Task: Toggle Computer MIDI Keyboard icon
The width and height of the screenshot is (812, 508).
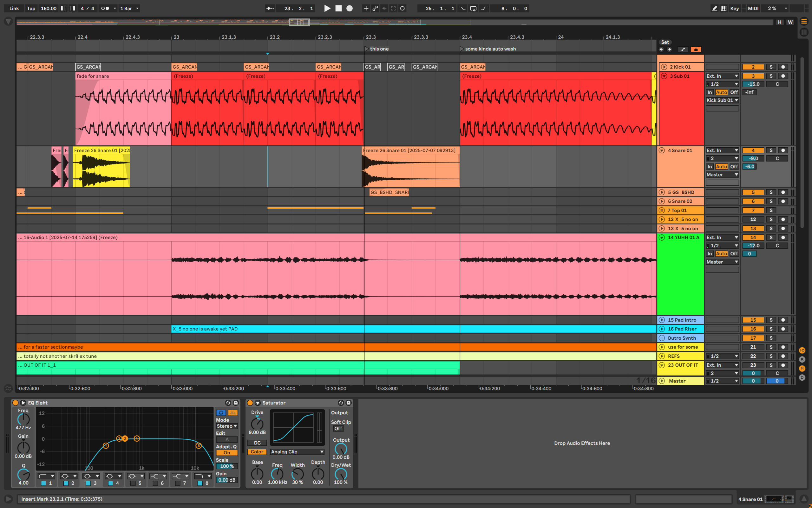Action: pyautogui.click(x=724, y=8)
